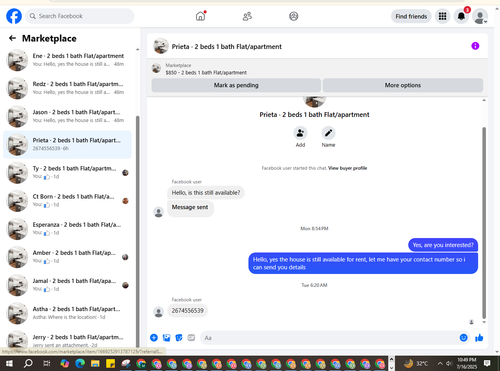Send a thumbs-up like
The width and height of the screenshot is (500, 371).
pos(479,338)
